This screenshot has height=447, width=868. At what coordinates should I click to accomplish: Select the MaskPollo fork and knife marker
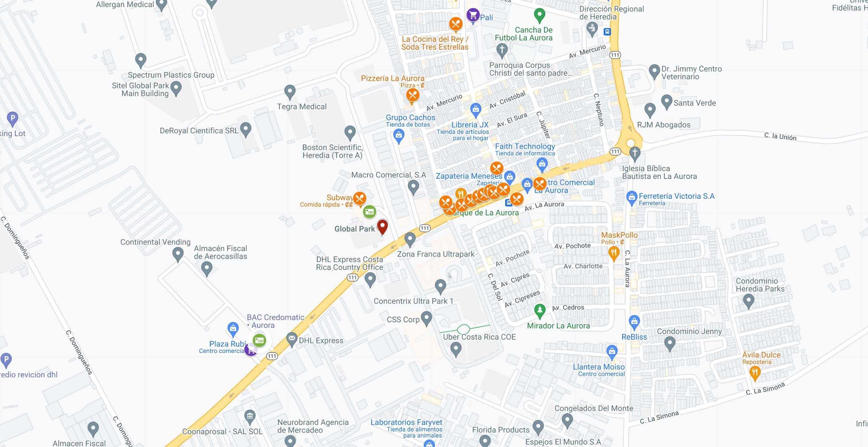coord(614,253)
